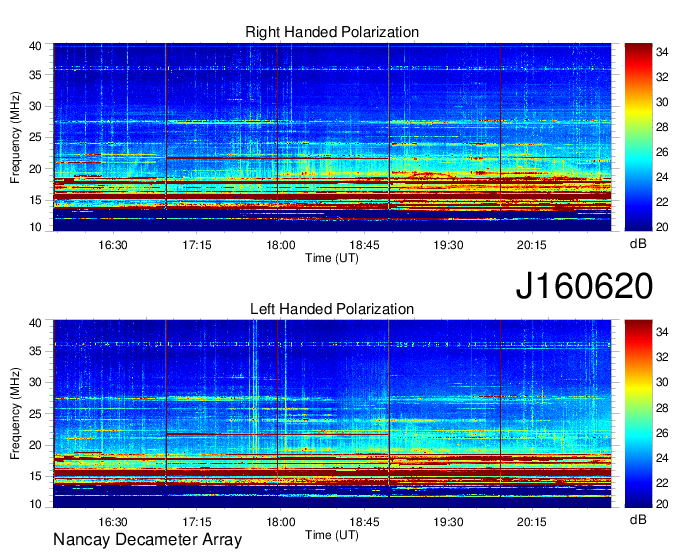
Task: Click the 35 MHz tick on the Right Handed plot
Action: click(36, 75)
